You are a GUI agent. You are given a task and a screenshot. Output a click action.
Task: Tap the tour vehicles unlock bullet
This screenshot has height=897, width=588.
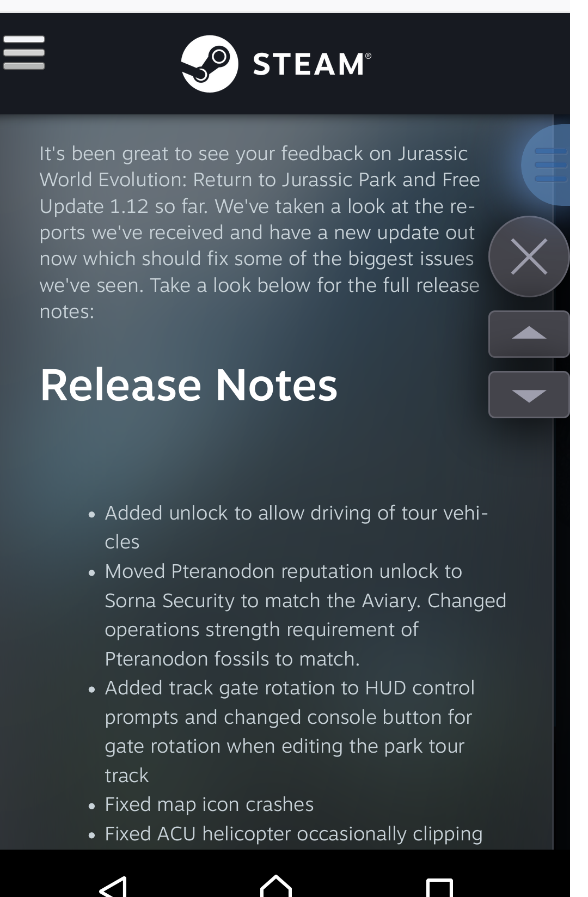pos(297,527)
